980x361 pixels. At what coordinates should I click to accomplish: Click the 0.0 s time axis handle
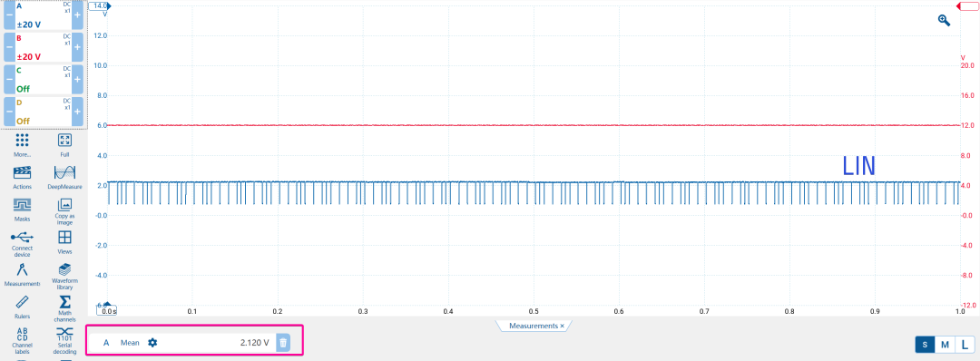tap(107, 310)
